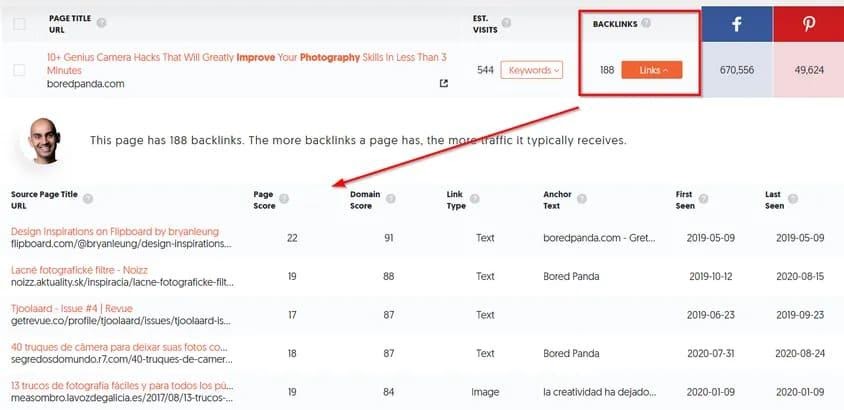Click the Last Seen column header
The width and height of the screenshot is (844, 410).
(x=774, y=200)
